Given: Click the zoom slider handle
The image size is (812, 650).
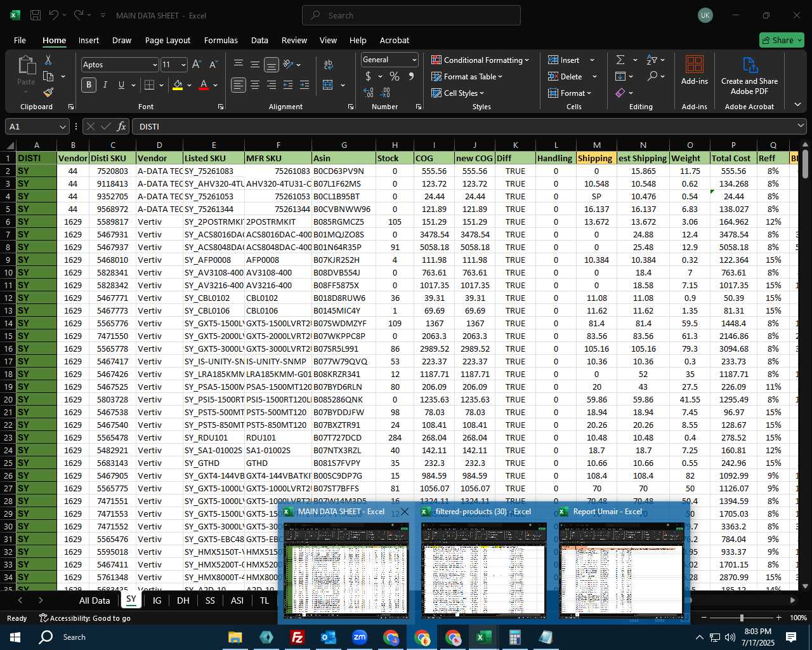Looking at the screenshot, I should pyautogui.click(x=741, y=618).
